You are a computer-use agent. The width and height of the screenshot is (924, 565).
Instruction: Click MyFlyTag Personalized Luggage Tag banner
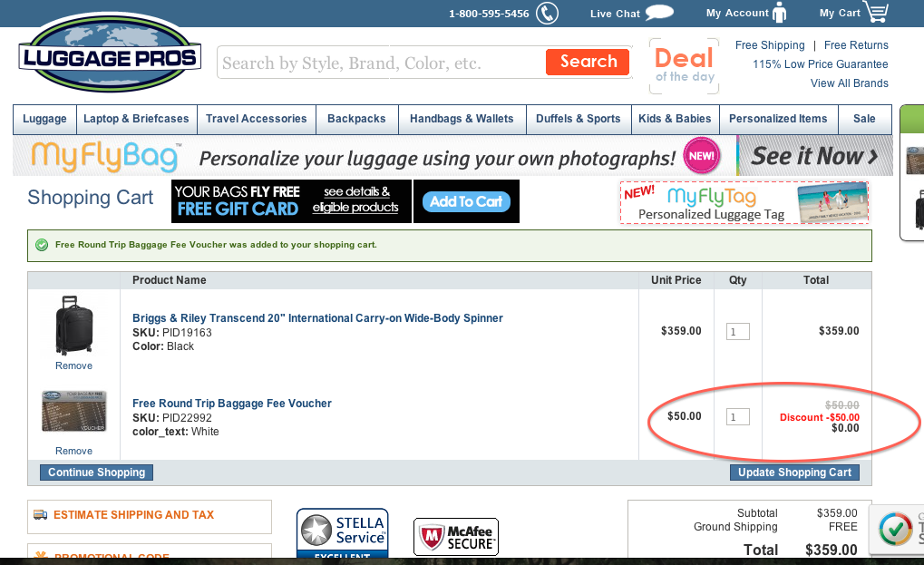(x=744, y=203)
